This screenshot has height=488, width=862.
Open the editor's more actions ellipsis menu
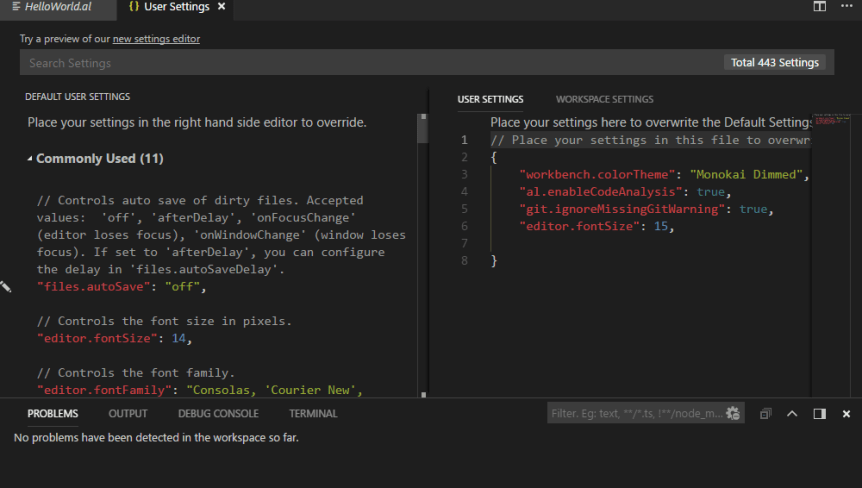coord(846,7)
